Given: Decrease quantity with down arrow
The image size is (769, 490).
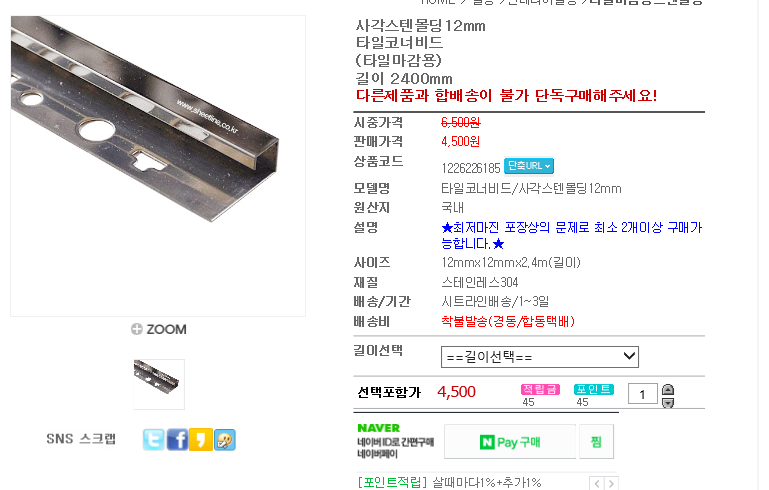Looking at the screenshot, I should coord(668,403).
